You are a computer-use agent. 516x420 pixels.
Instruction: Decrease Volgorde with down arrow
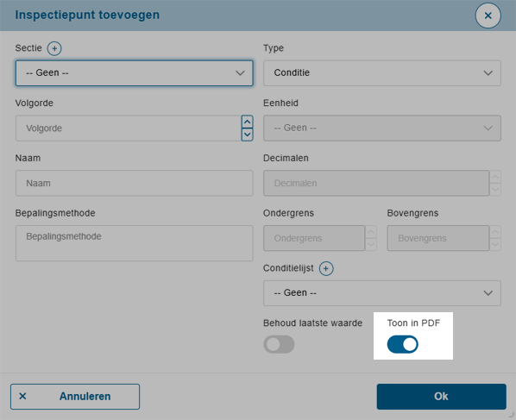click(x=247, y=135)
